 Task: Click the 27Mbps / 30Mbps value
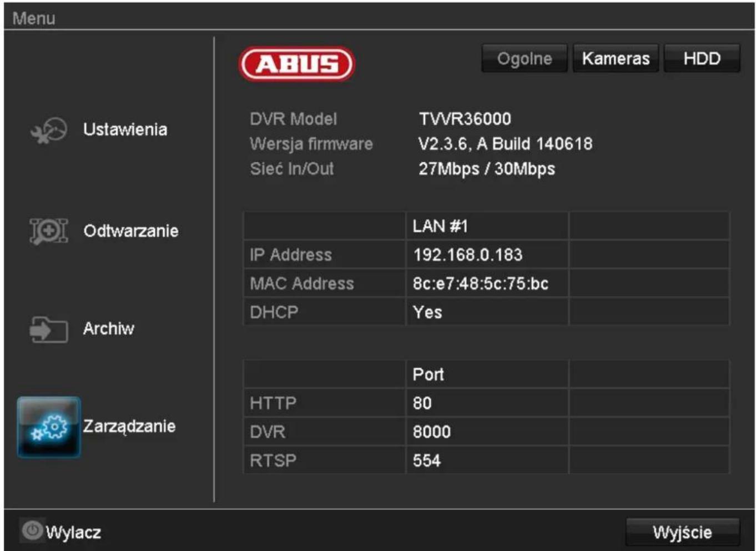487,169
